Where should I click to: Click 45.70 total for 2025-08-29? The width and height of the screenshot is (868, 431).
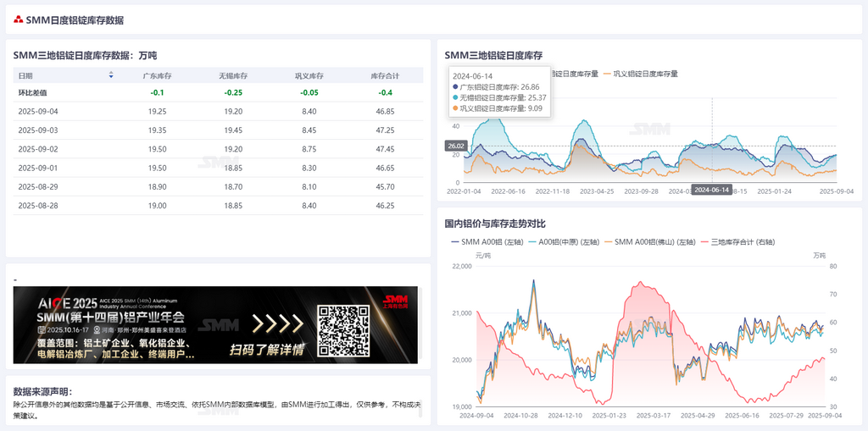385,186
